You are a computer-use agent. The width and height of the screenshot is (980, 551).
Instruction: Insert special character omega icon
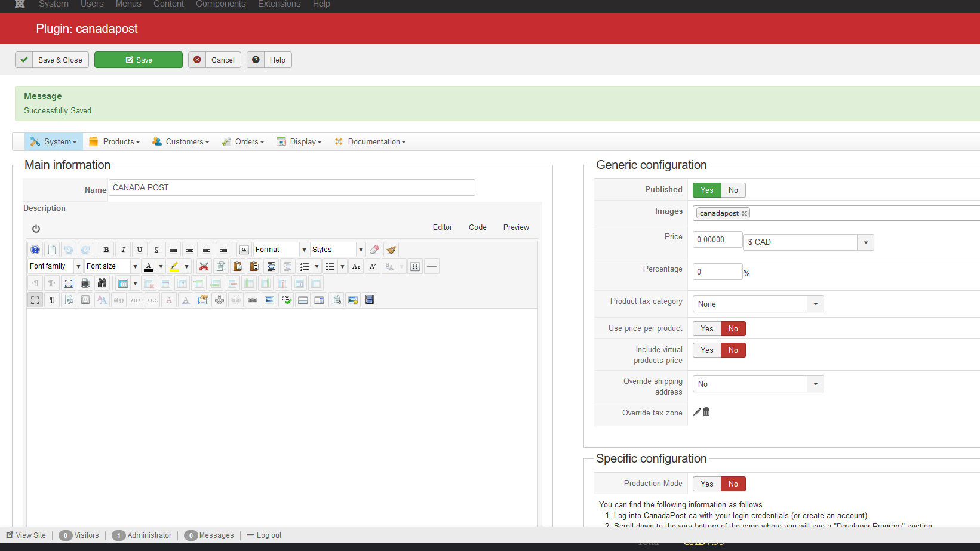click(415, 266)
